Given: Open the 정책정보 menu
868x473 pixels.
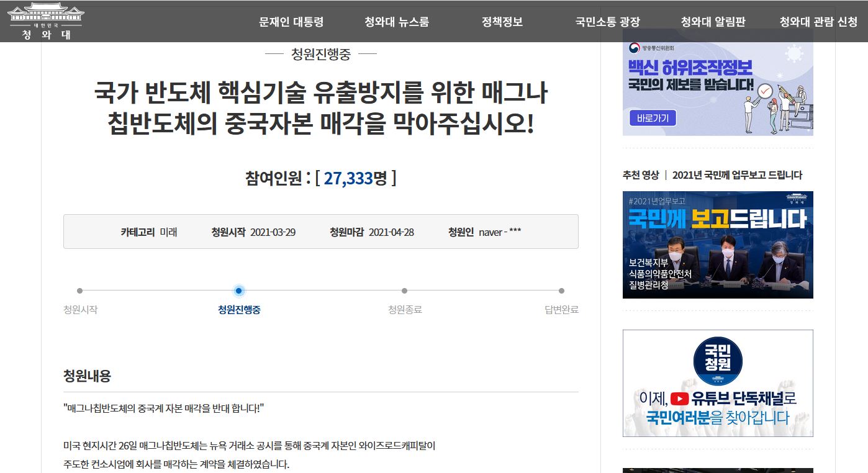Looking at the screenshot, I should pos(503,20).
